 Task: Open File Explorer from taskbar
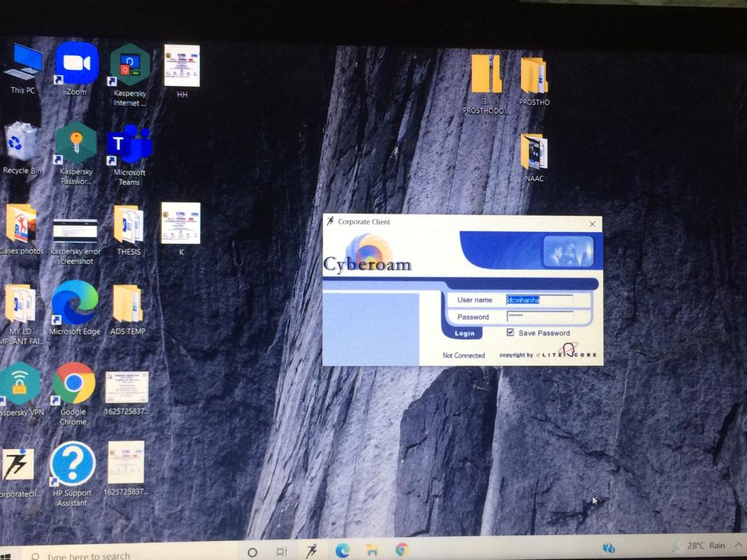[x=371, y=551]
